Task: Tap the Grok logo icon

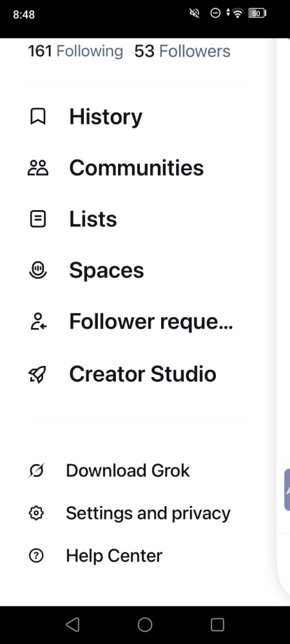Action: point(36,470)
